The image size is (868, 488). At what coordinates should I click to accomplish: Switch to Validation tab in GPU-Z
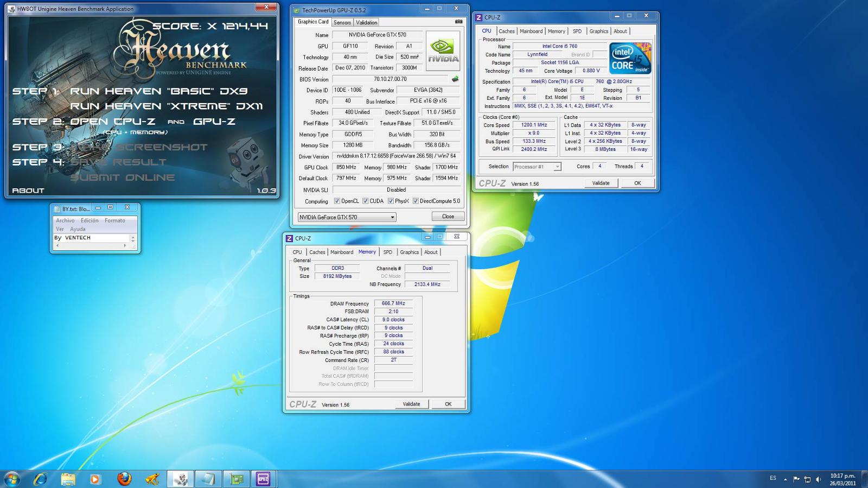(367, 22)
